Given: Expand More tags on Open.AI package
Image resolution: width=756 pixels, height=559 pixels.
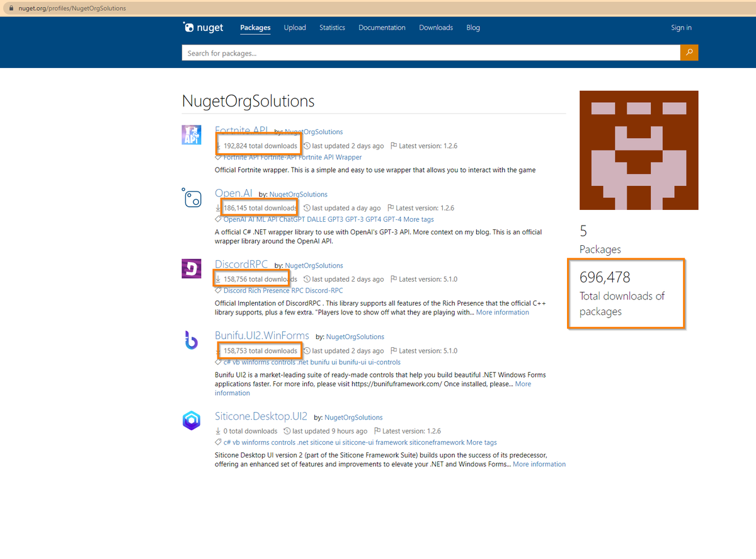Looking at the screenshot, I should coord(418,219).
